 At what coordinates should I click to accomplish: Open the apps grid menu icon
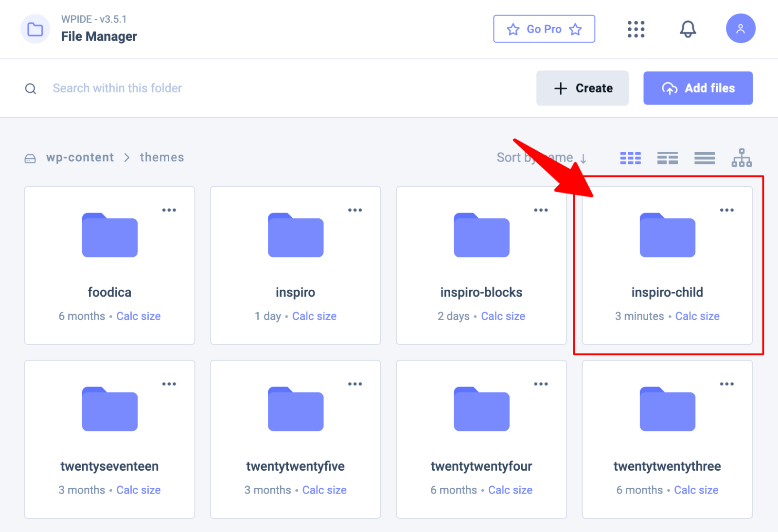pos(636,29)
